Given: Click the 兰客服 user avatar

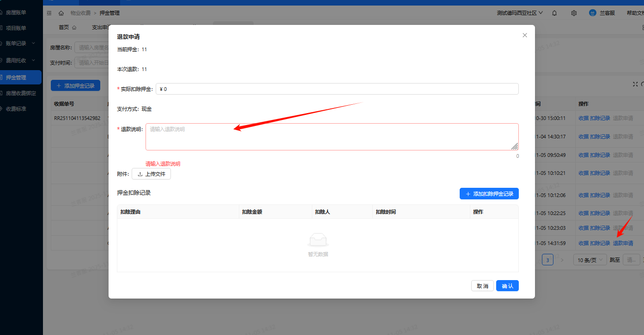Looking at the screenshot, I should (593, 13).
